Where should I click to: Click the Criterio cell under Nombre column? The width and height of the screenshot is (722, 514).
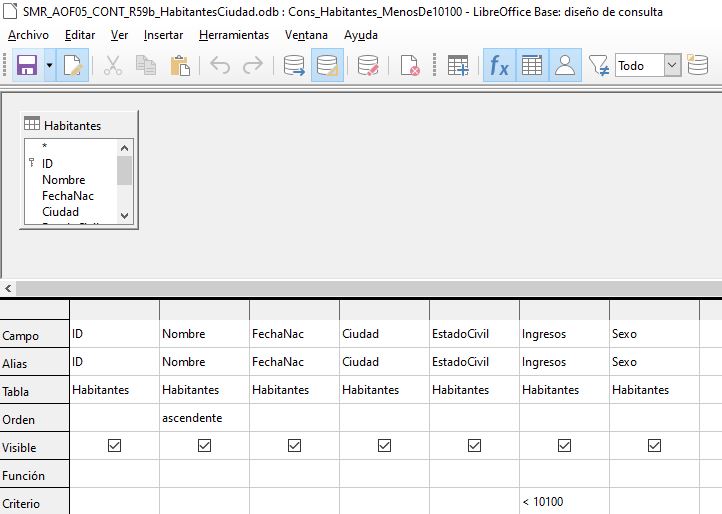(x=204, y=502)
